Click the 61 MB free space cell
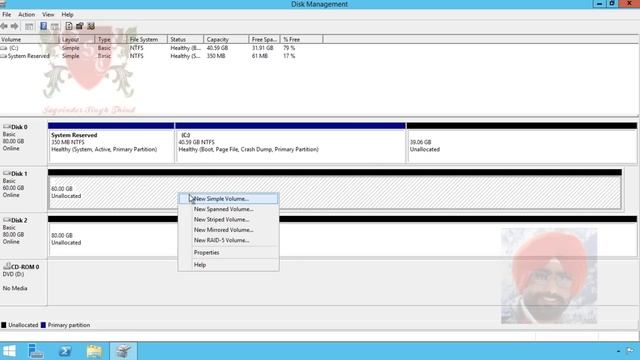The height and width of the screenshot is (360, 640). point(260,56)
